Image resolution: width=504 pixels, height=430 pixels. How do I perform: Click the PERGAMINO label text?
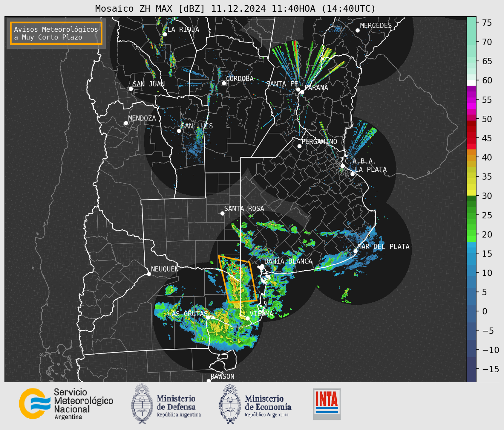[319, 142]
